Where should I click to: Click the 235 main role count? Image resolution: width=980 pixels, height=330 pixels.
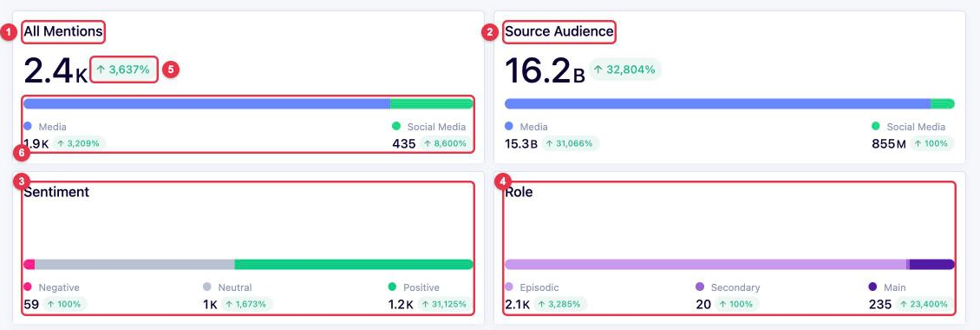coord(880,304)
